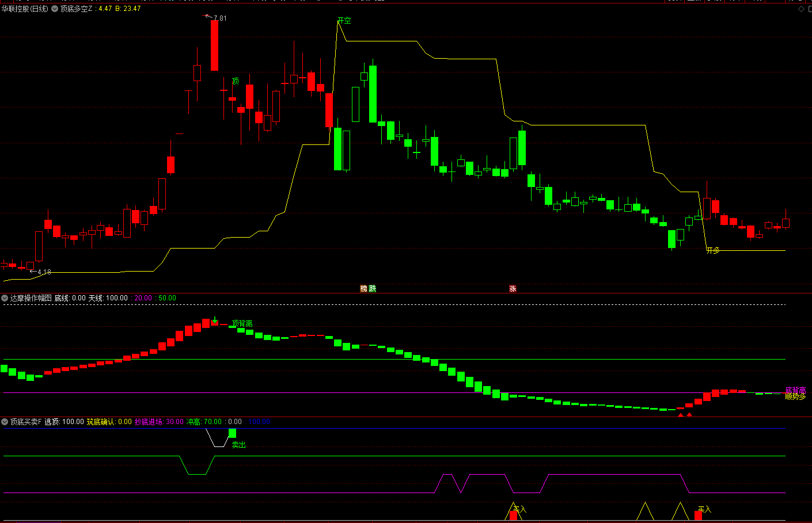This screenshot has width=812, height=523.
Task: Click the square icon at top-right edge
Action: 809,9
